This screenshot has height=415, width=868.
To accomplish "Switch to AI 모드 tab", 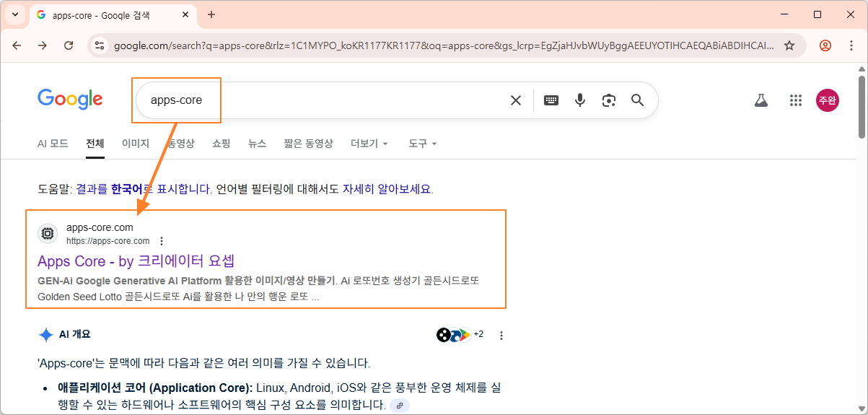I will pos(53,144).
